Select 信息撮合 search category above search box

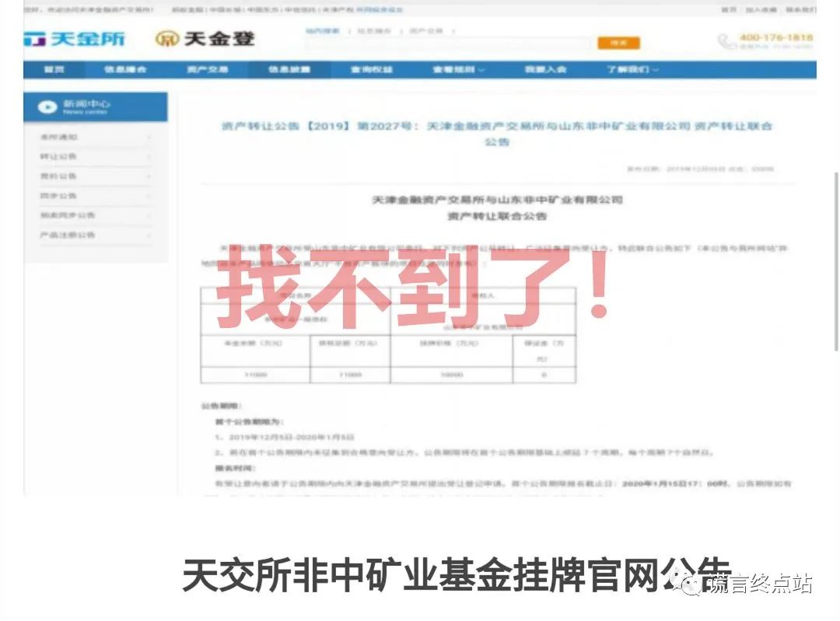tap(374, 31)
